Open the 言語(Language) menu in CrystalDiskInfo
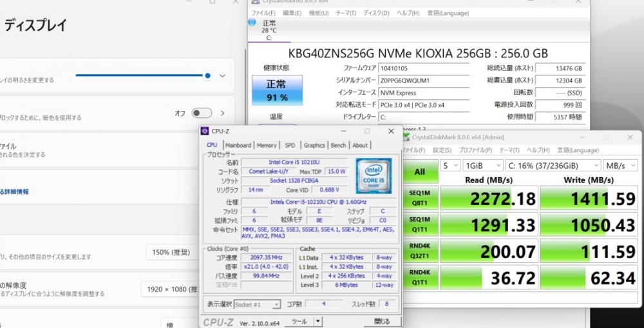The image size is (644, 328). (448, 13)
